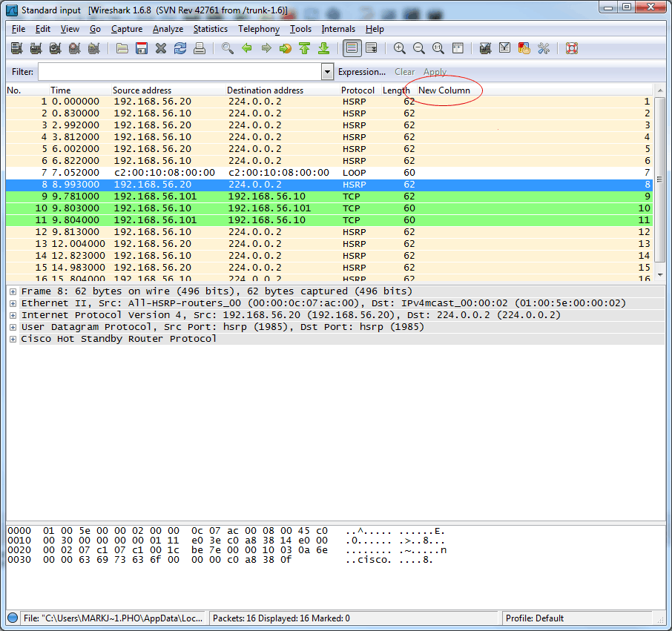This screenshot has height=631, width=672.
Task: Reset zoom to normal size
Action: (x=438, y=48)
